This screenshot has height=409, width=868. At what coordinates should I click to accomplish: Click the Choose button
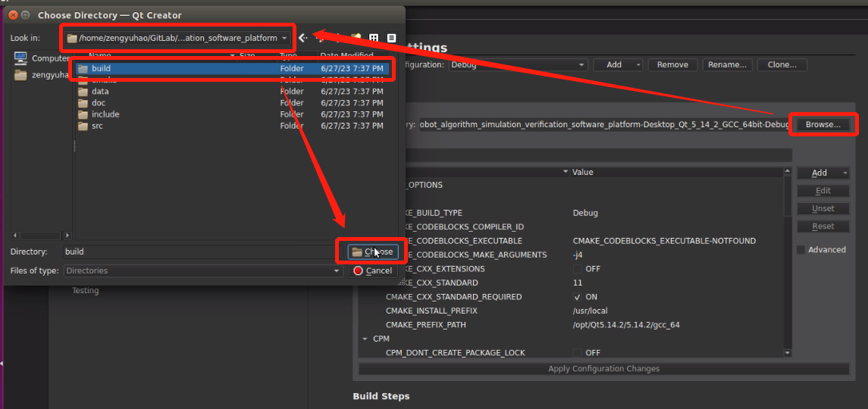pyautogui.click(x=372, y=251)
